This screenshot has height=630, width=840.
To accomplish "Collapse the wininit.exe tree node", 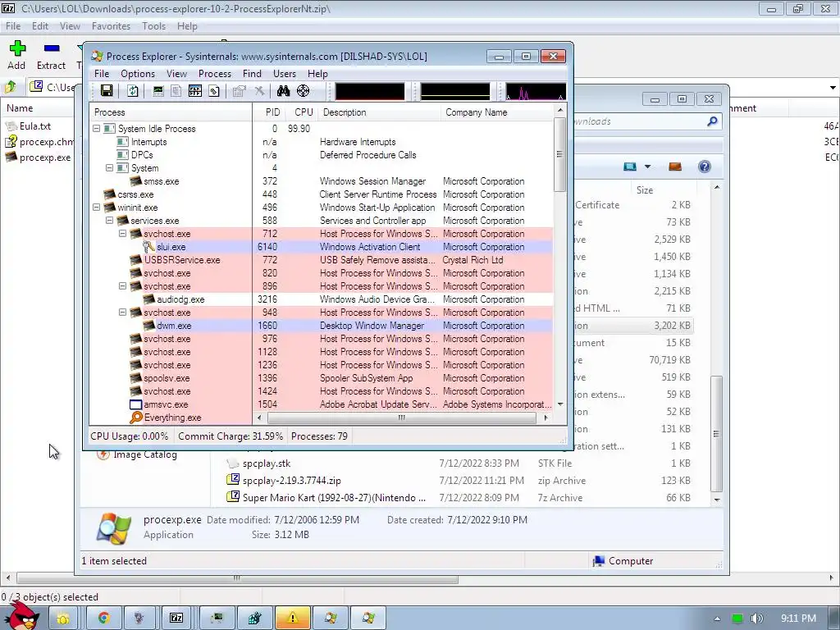I will 97,208.
